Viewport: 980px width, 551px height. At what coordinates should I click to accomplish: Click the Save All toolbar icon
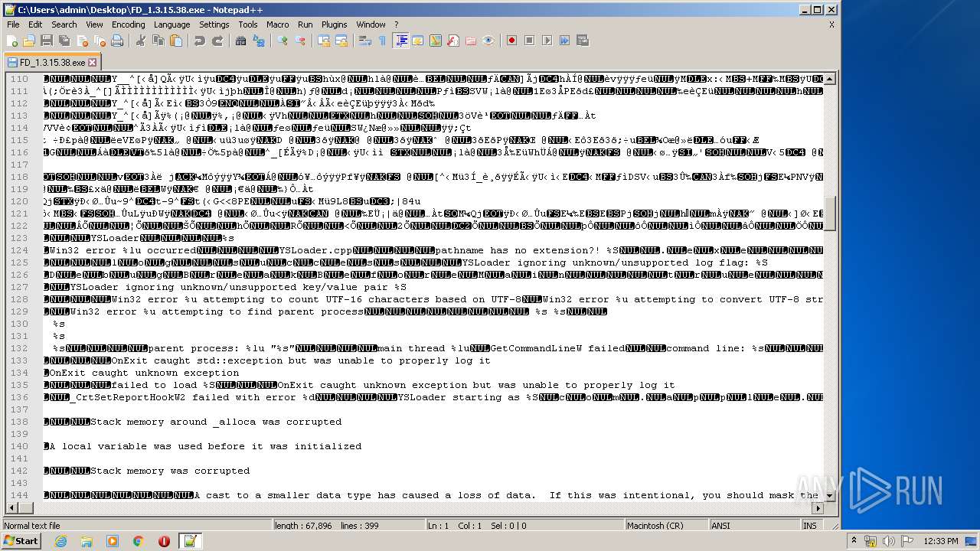coord(63,41)
